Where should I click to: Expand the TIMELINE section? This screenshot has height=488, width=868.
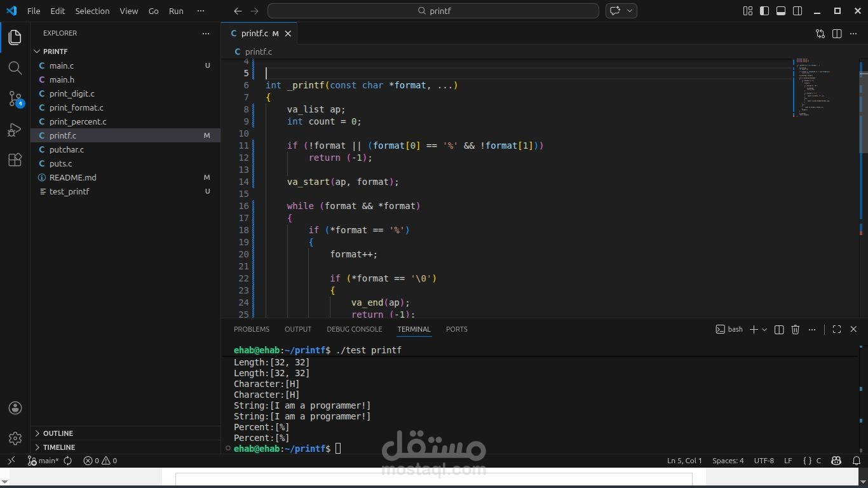[x=125, y=447]
